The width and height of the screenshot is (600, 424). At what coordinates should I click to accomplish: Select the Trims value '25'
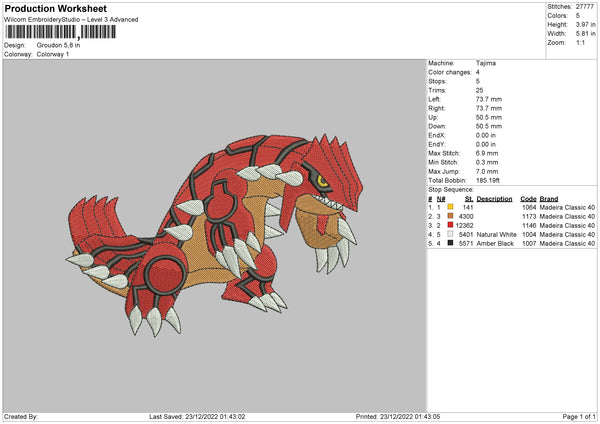click(479, 90)
